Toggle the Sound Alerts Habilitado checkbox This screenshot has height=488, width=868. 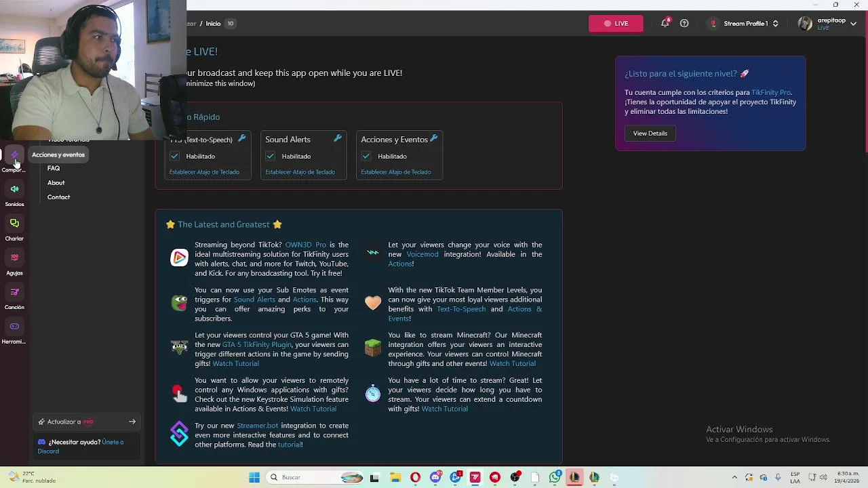(x=270, y=156)
